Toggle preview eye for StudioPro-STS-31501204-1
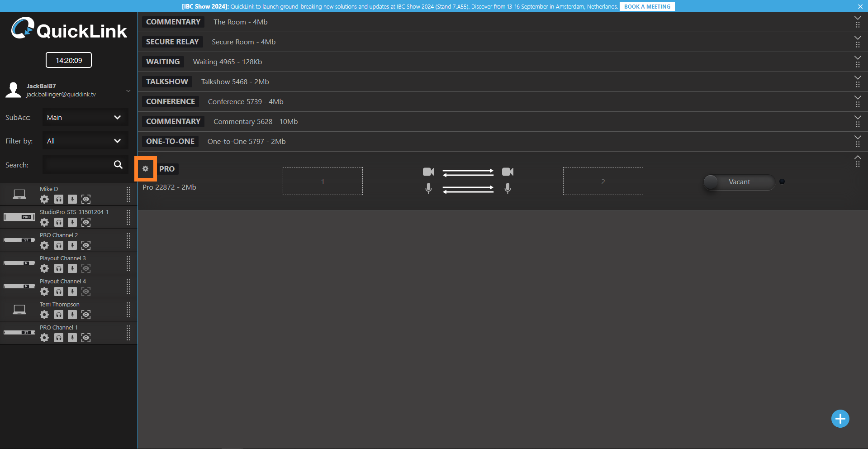 point(86,222)
